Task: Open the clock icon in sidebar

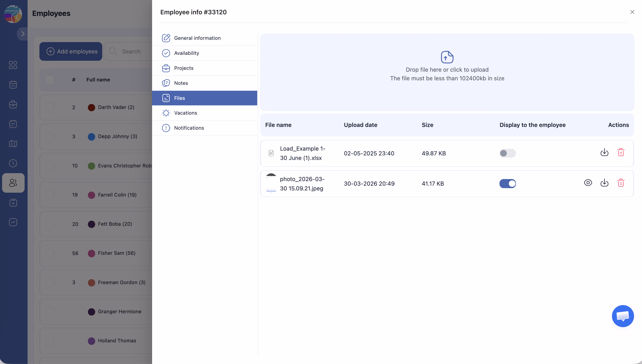Action: pos(13,163)
